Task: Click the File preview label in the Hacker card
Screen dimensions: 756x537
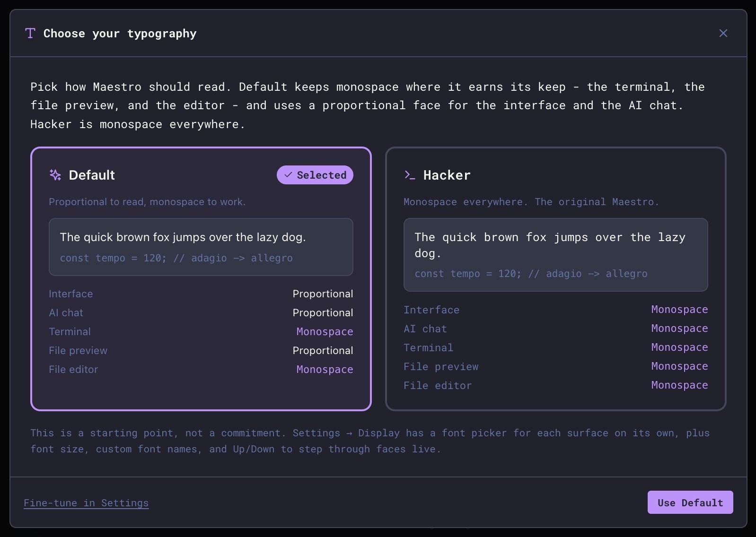Action: click(x=441, y=367)
